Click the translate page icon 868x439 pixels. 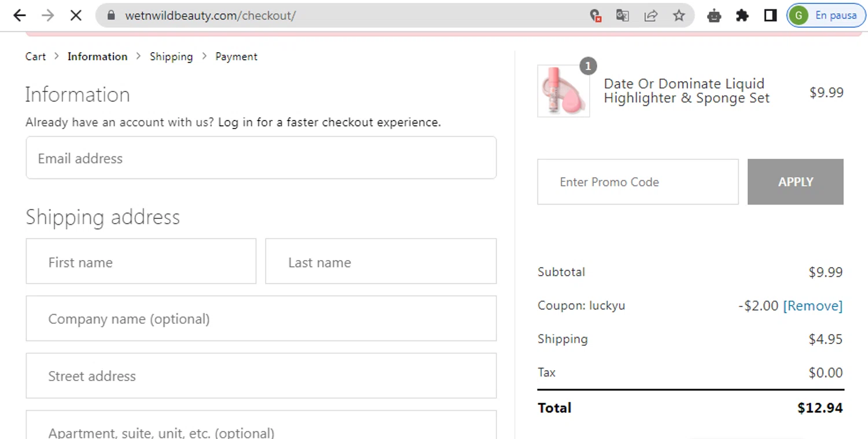[623, 16]
